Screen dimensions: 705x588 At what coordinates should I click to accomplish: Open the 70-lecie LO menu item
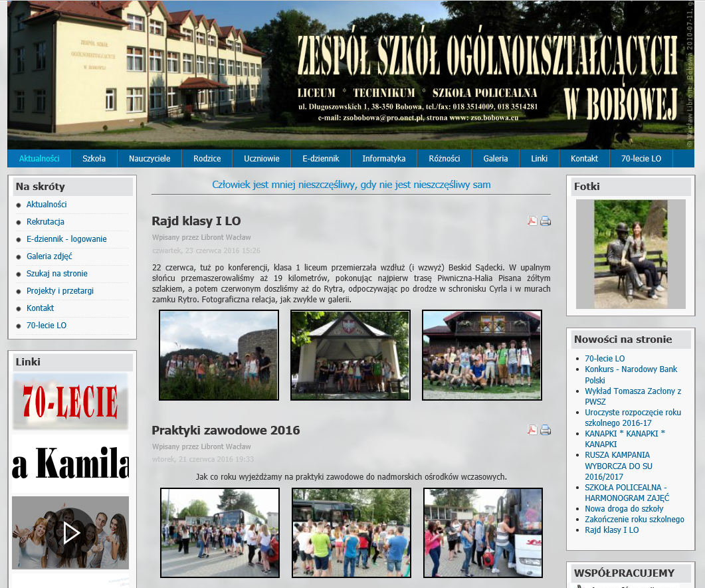click(x=642, y=158)
